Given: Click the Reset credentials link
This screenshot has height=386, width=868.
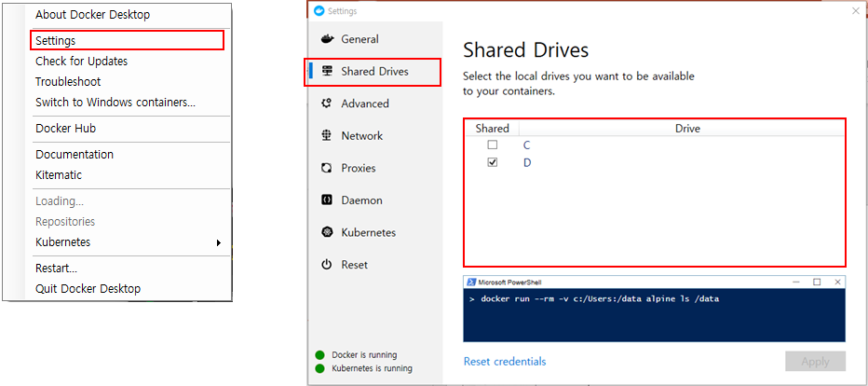Looking at the screenshot, I should pyautogui.click(x=505, y=362).
